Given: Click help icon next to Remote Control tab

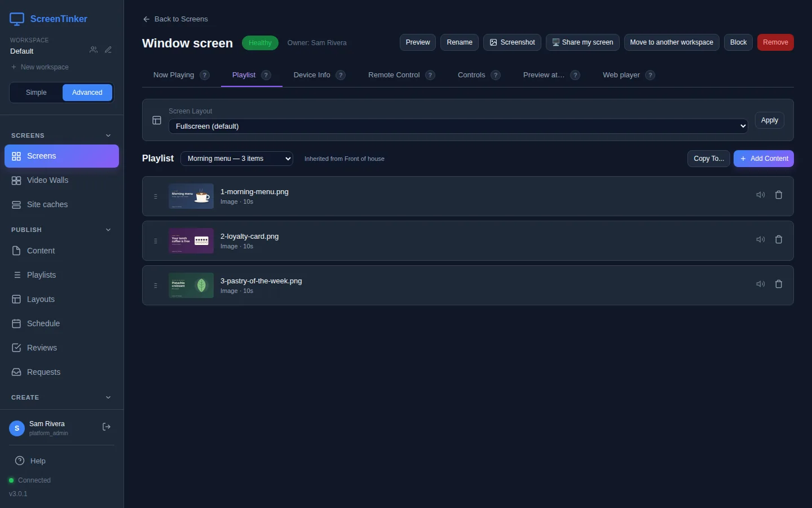Looking at the screenshot, I should [x=430, y=75].
